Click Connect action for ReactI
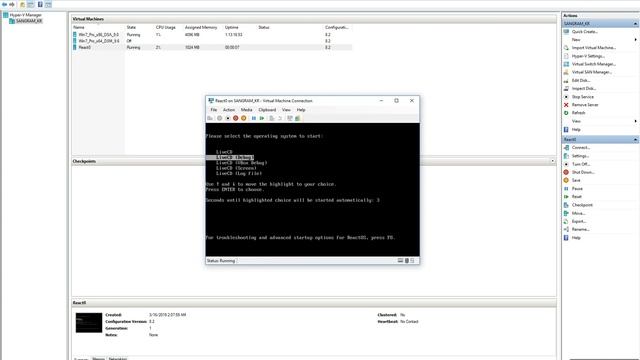Viewport: 640px width, 360px height. pos(580,147)
